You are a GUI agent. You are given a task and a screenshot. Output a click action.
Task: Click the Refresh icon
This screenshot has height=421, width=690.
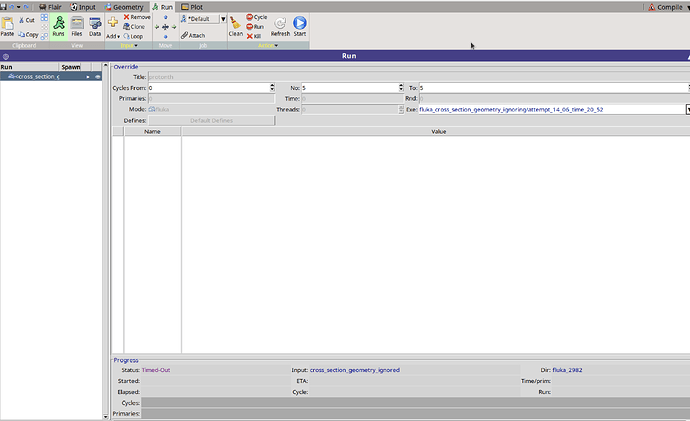[280, 23]
